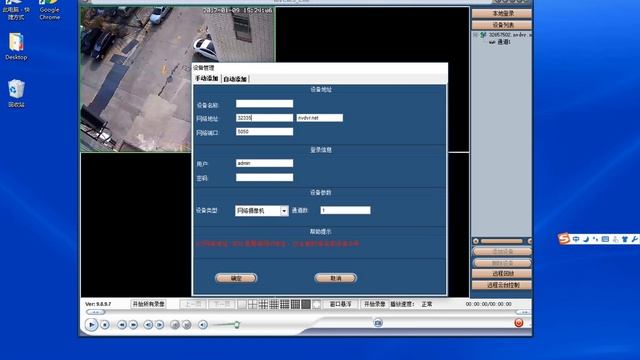Click 开始所有录像 start all recording button

(149, 304)
